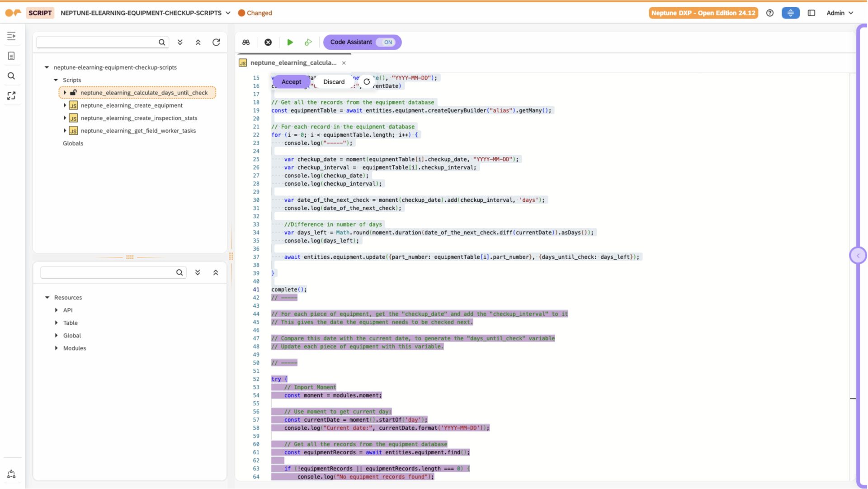Open the Admin user dropdown
The image size is (868, 489).
click(840, 13)
